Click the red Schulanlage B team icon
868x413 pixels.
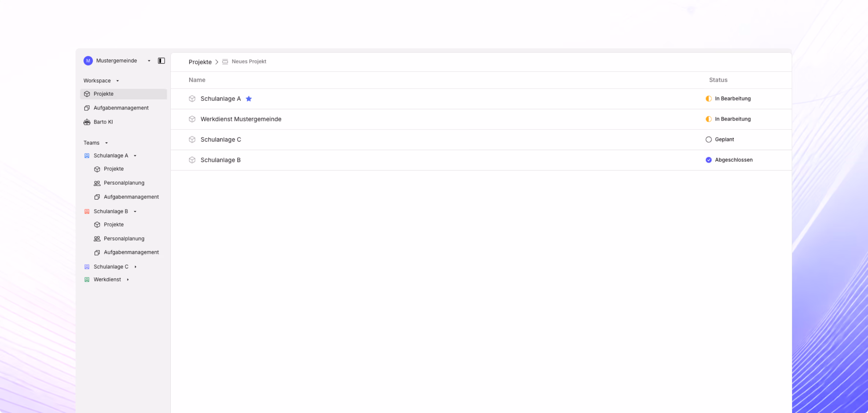tap(87, 211)
